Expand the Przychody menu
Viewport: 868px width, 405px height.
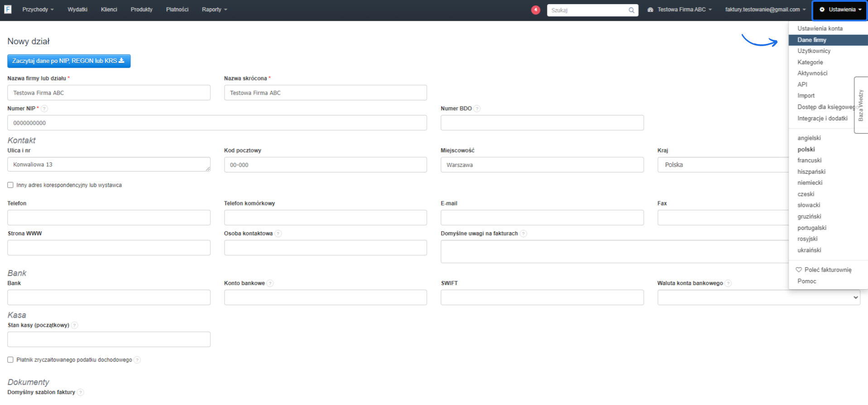[38, 10]
